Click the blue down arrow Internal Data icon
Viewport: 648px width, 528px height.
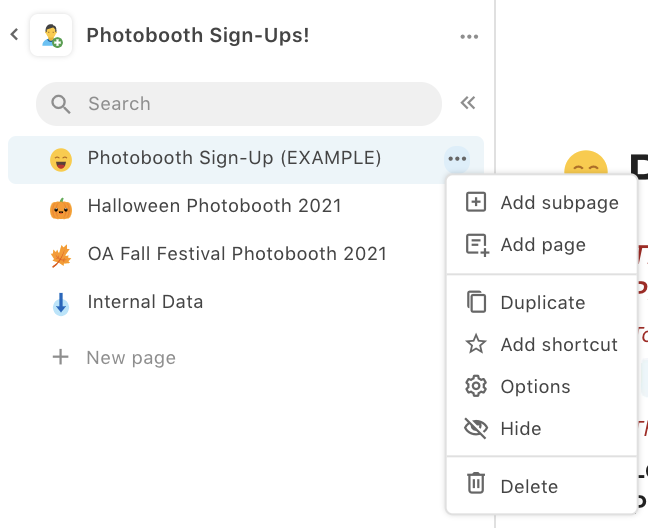pyautogui.click(x=61, y=303)
